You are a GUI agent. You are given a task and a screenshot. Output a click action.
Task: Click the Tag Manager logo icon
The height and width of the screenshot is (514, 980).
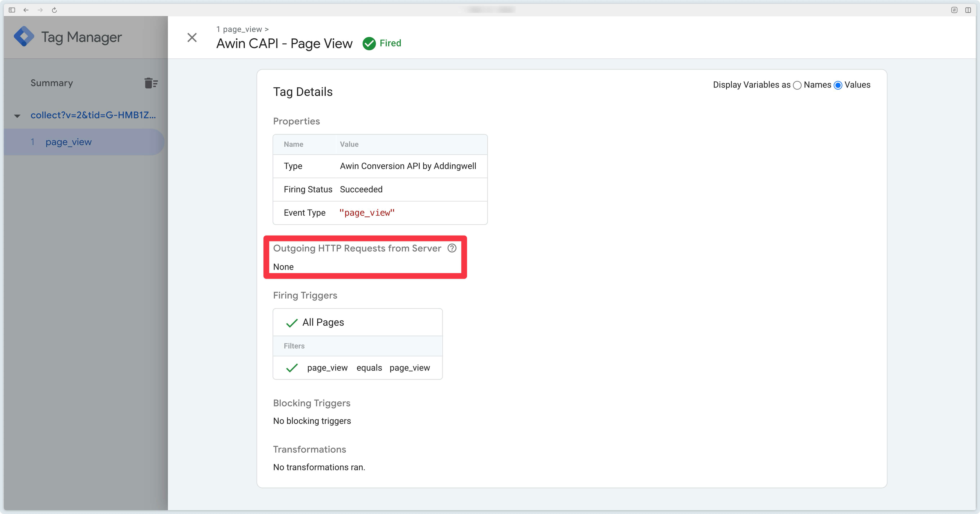(24, 37)
